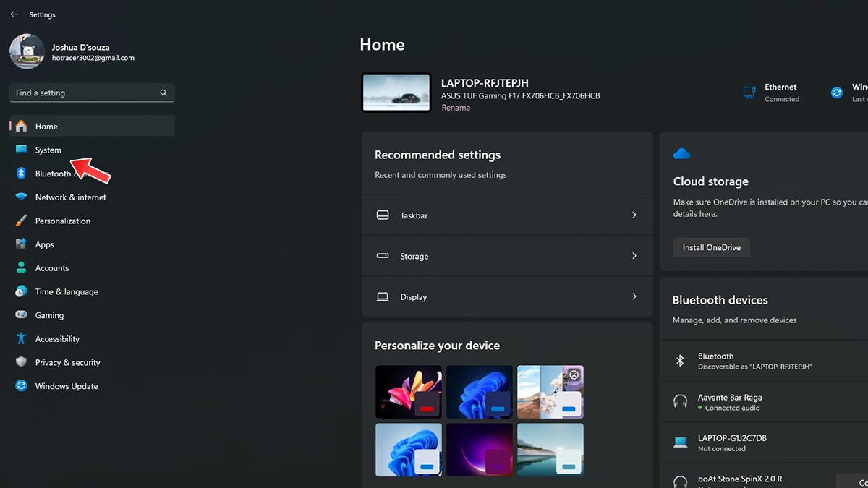
Task: Go to the System section label
Action: pyautogui.click(x=48, y=150)
